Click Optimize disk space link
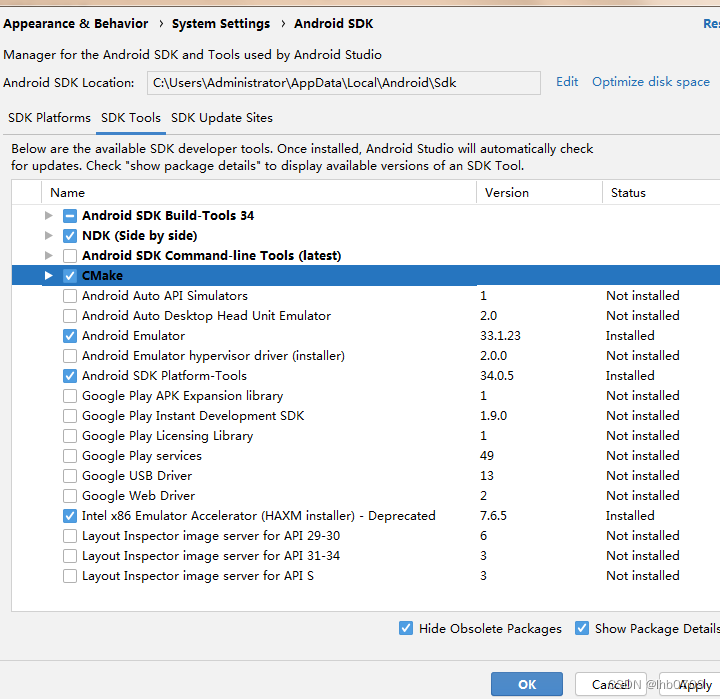 coord(651,82)
